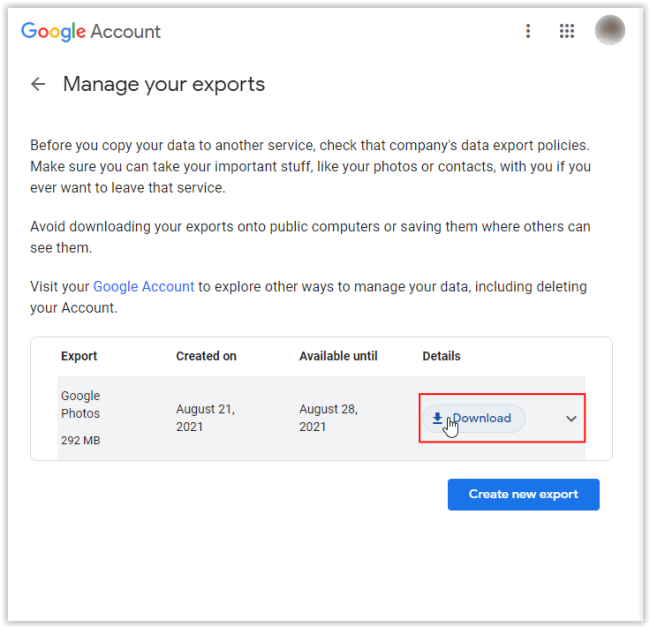Click the '292 MB' size text
This screenshot has width=650, height=628.
pos(80,440)
